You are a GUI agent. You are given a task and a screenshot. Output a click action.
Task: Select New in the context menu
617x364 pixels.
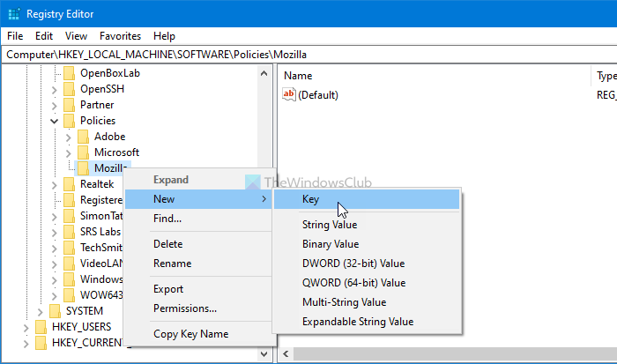point(198,199)
